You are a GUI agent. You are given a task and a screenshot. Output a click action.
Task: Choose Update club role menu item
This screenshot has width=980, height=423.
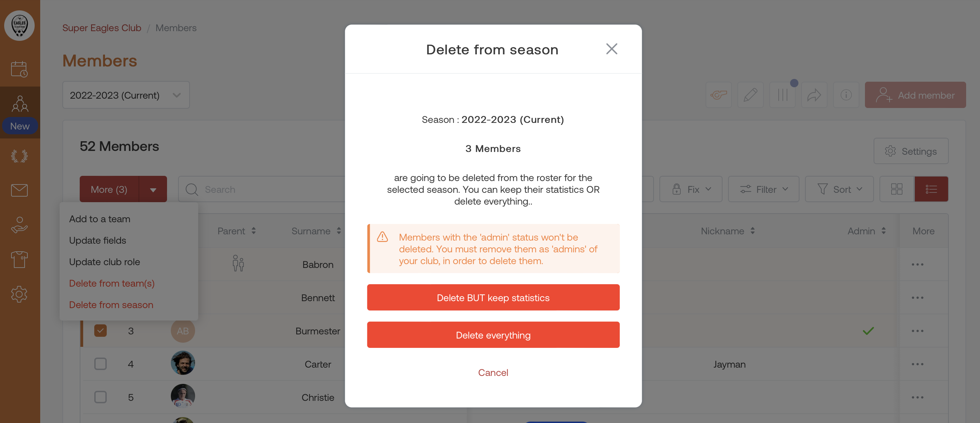(x=104, y=262)
